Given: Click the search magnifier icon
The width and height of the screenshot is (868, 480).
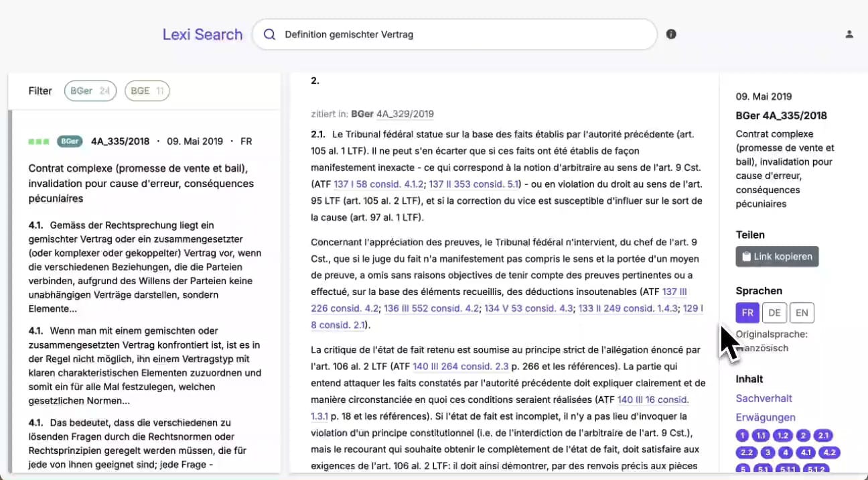Looking at the screenshot, I should 270,34.
